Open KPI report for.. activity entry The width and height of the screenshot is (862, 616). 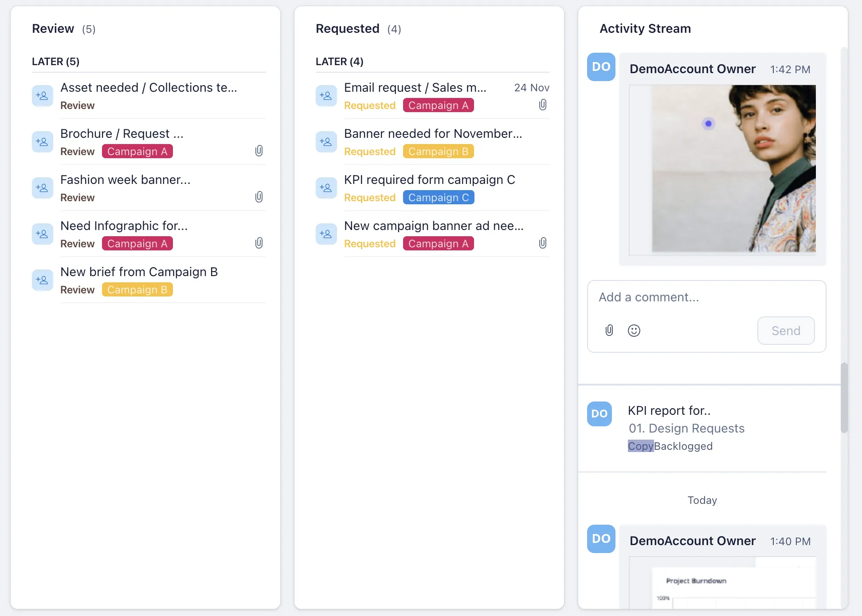pyautogui.click(x=669, y=411)
